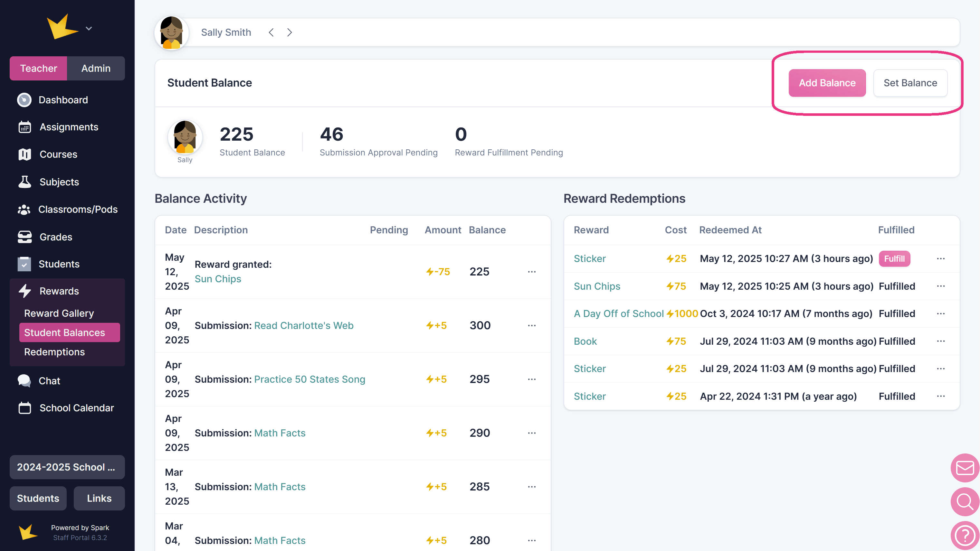Image resolution: width=980 pixels, height=551 pixels.
Task: Open the mail envelope floating button
Action: point(965,468)
